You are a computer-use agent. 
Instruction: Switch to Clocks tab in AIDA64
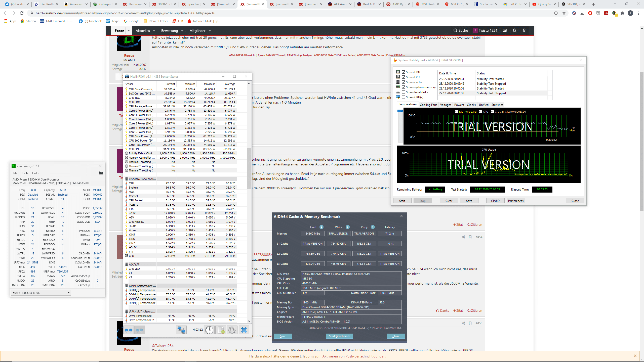[471, 105]
